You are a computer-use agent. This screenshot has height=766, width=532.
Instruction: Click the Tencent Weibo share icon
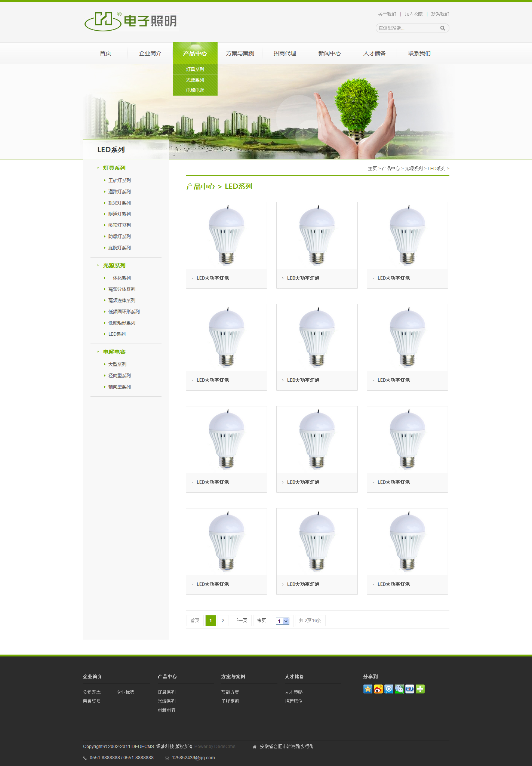389,689
